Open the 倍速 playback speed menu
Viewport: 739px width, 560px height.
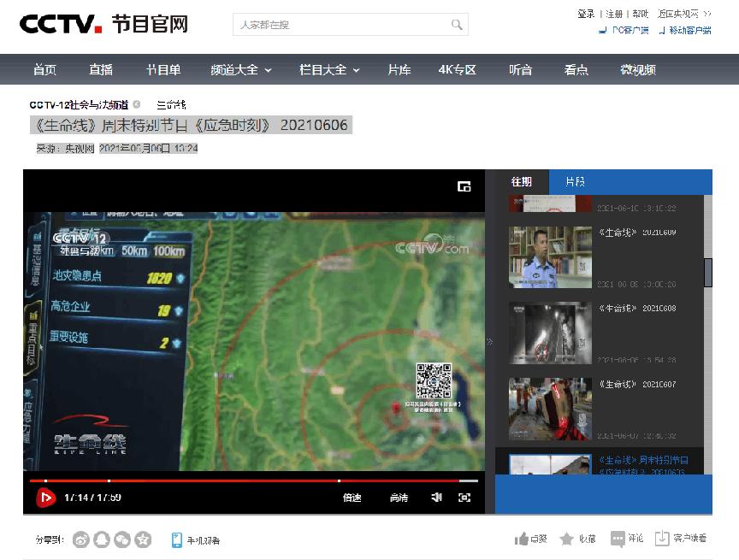coord(352,498)
